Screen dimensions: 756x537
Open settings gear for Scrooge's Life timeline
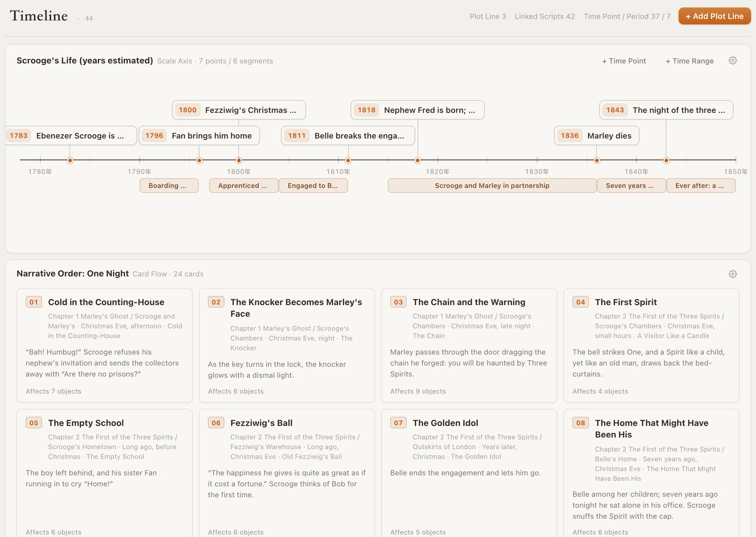pos(733,61)
